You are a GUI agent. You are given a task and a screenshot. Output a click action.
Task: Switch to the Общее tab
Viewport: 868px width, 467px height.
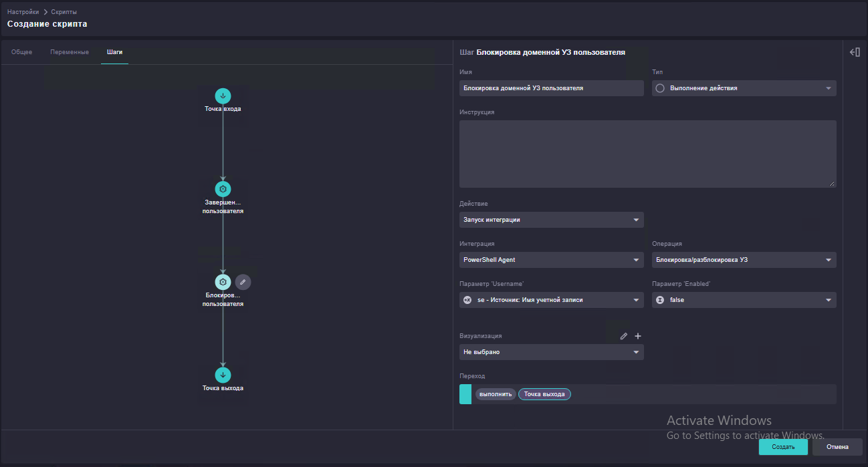tap(21, 52)
